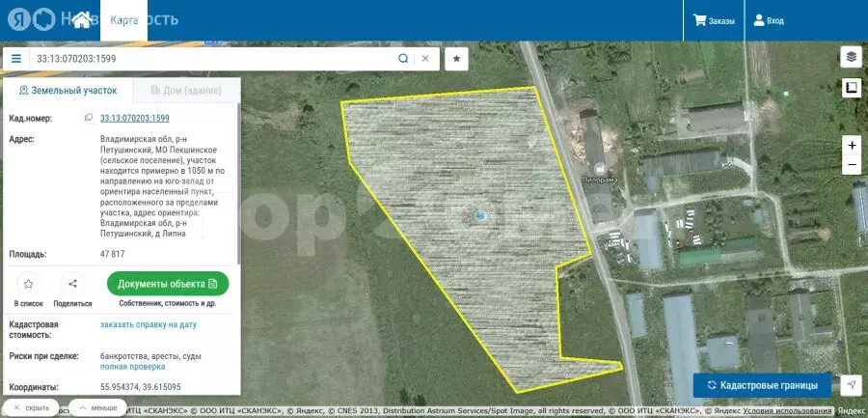Image resolution: width=868 pixels, height=418 pixels.
Task: Zoom in on the map
Action: [x=851, y=145]
